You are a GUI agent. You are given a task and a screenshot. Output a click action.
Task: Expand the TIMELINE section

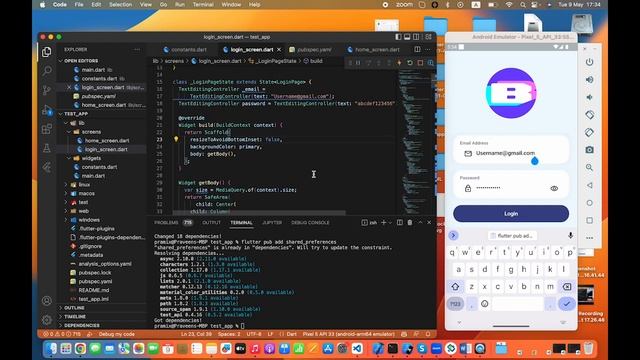click(75, 317)
